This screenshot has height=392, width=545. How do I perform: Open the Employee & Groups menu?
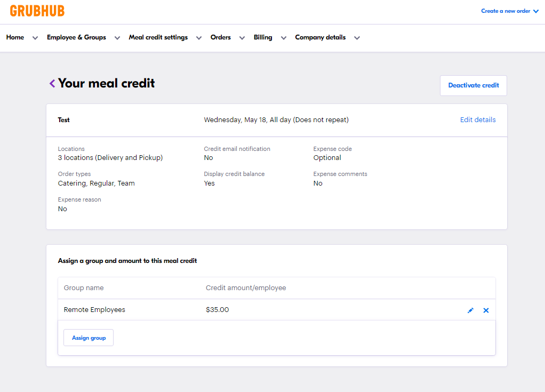(x=76, y=37)
